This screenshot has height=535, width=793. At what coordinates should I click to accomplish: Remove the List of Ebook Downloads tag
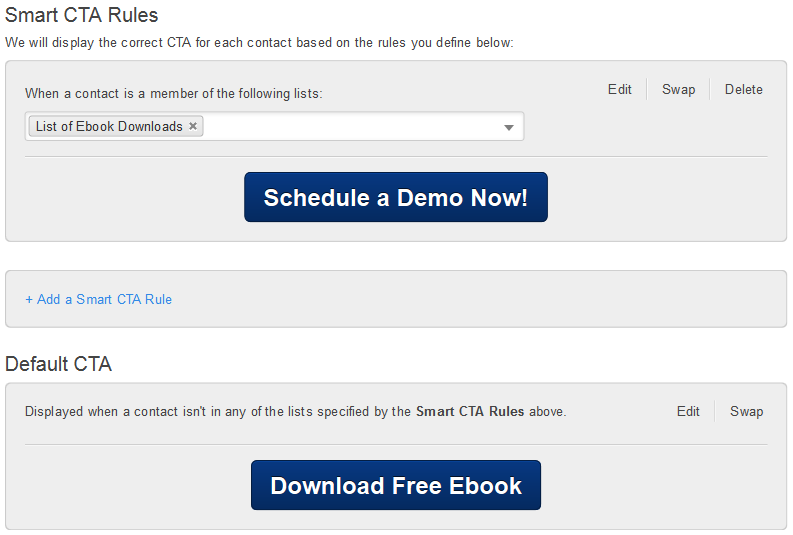coord(193,126)
